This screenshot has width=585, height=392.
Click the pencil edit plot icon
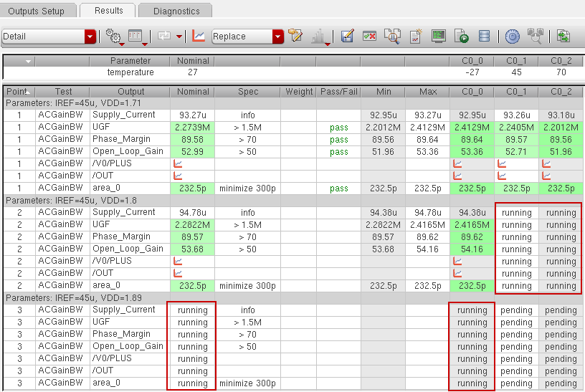coord(295,36)
